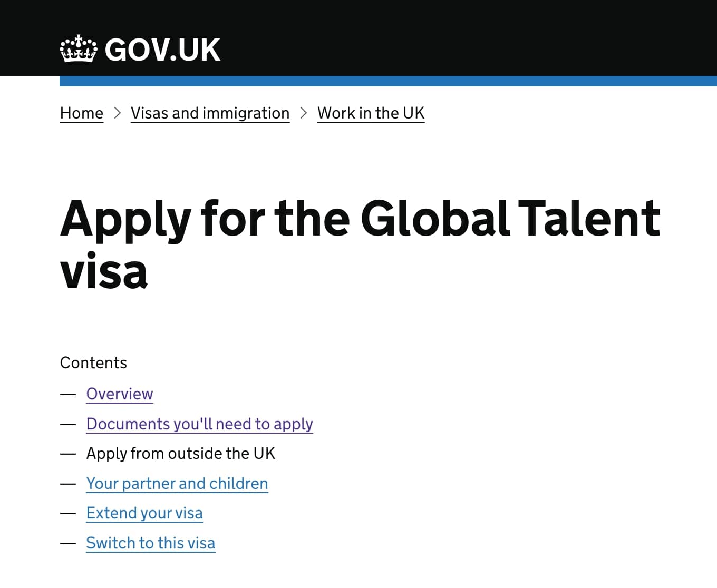Image resolution: width=717 pixels, height=588 pixels.
Task: Click the breadcrumb chevron after Home
Action: 117,113
